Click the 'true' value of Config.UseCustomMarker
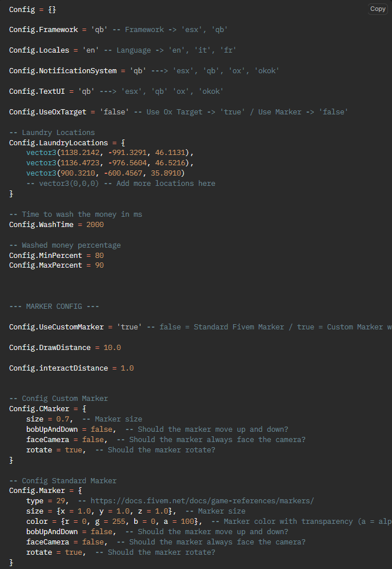 tap(129, 327)
